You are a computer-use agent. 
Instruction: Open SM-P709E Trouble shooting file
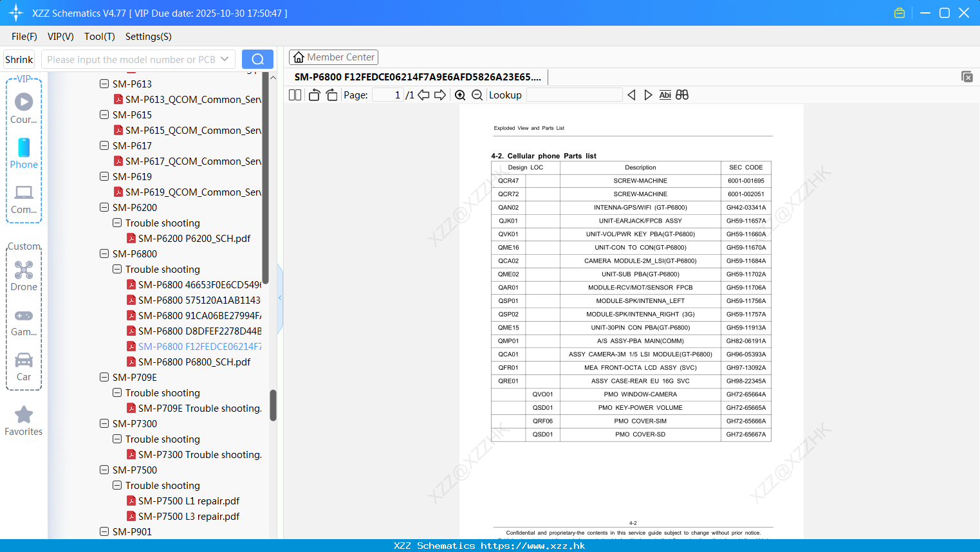click(x=194, y=408)
